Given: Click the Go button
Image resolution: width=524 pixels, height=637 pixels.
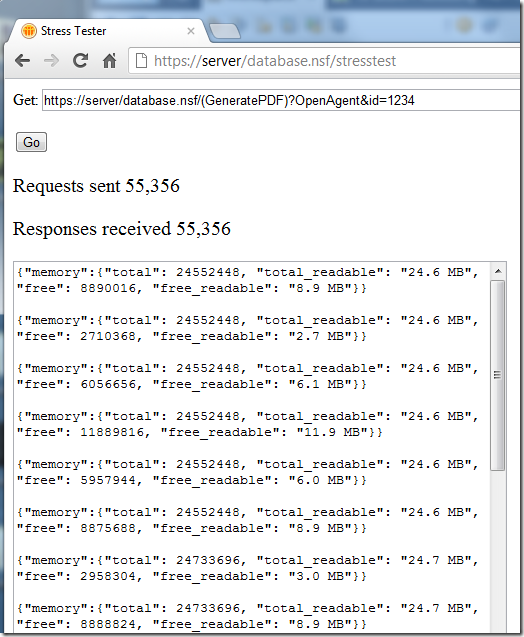Looking at the screenshot, I should coord(31,142).
